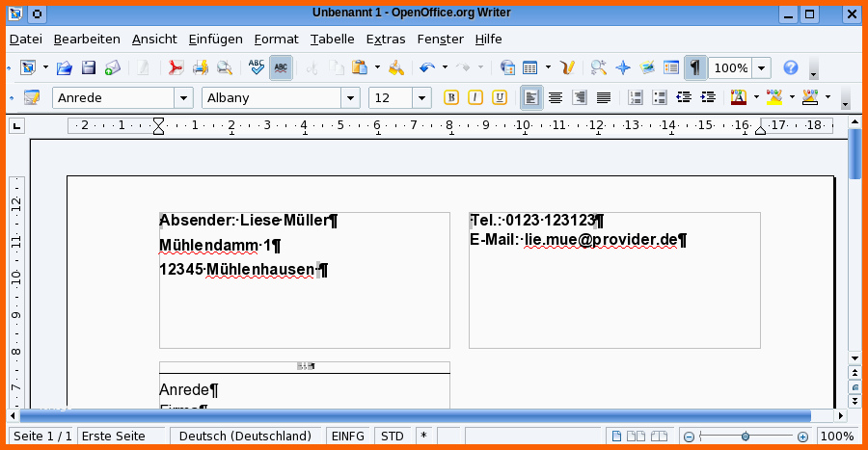Show the drawing functions

567,67
